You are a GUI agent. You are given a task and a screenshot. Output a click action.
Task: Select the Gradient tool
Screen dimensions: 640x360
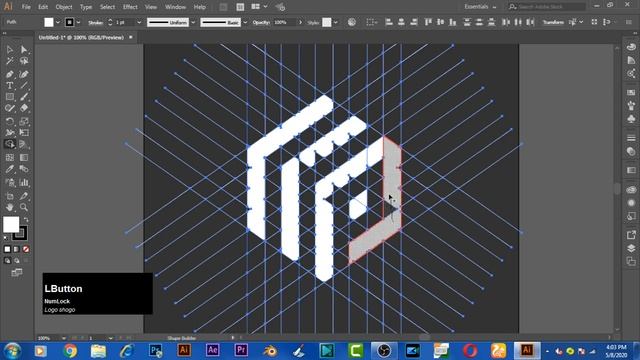tap(24, 158)
